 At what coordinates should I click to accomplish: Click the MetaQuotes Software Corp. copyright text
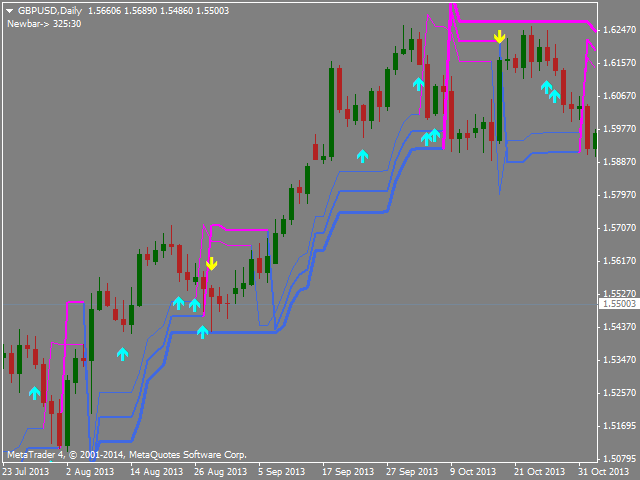[188, 455]
